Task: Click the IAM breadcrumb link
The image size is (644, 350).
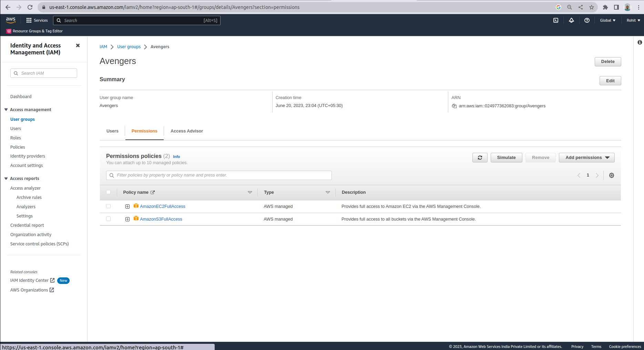Action: [103, 47]
